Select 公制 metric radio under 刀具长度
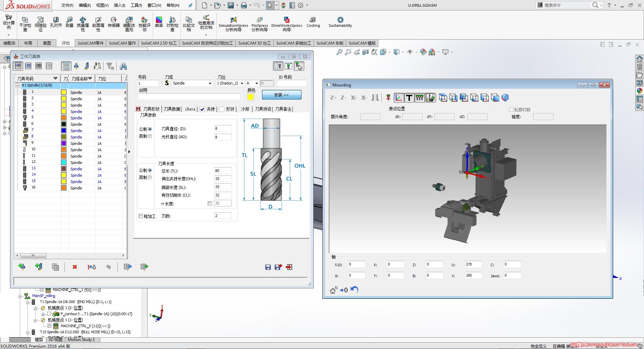Image resolution: width=644 pixels, height=349 pixels. tap(150, 170)
